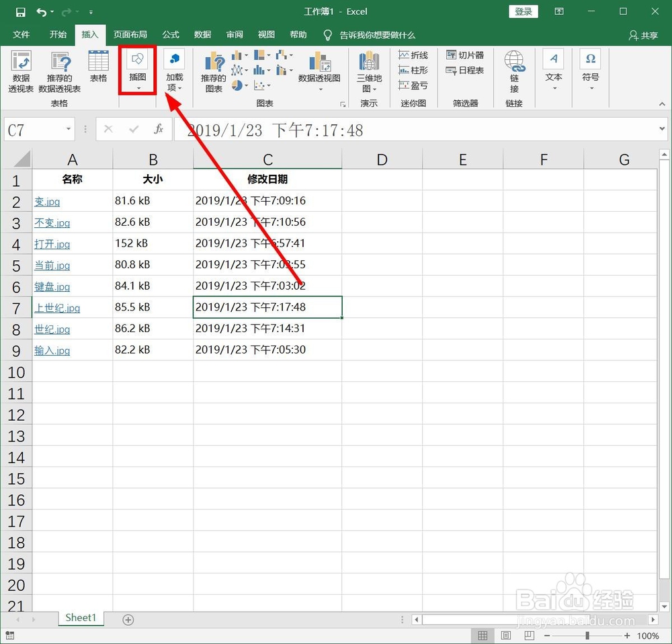Select row 12 header
The width and height of the screenshot is (672, 644).
(16, 415)
